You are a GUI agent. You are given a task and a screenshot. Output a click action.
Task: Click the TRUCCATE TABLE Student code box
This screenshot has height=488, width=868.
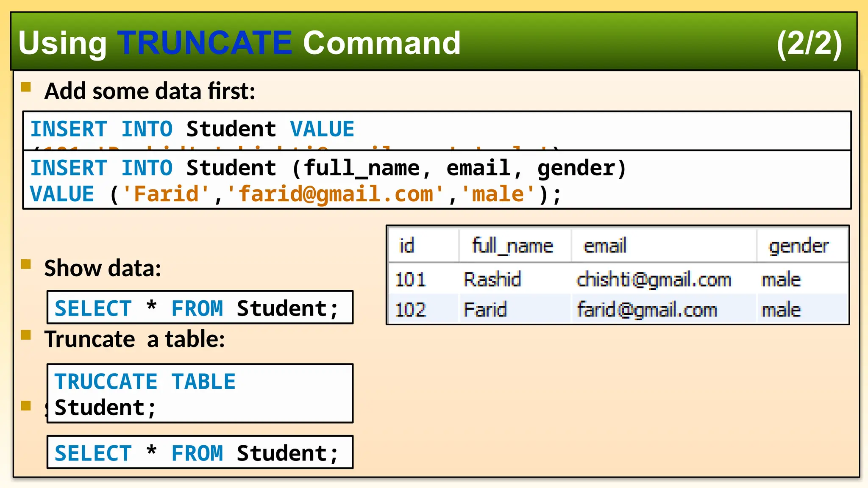point(200,394)
